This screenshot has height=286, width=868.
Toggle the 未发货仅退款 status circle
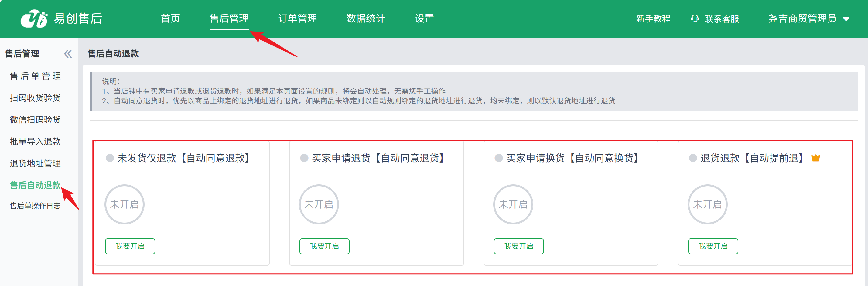pos(124,204)
